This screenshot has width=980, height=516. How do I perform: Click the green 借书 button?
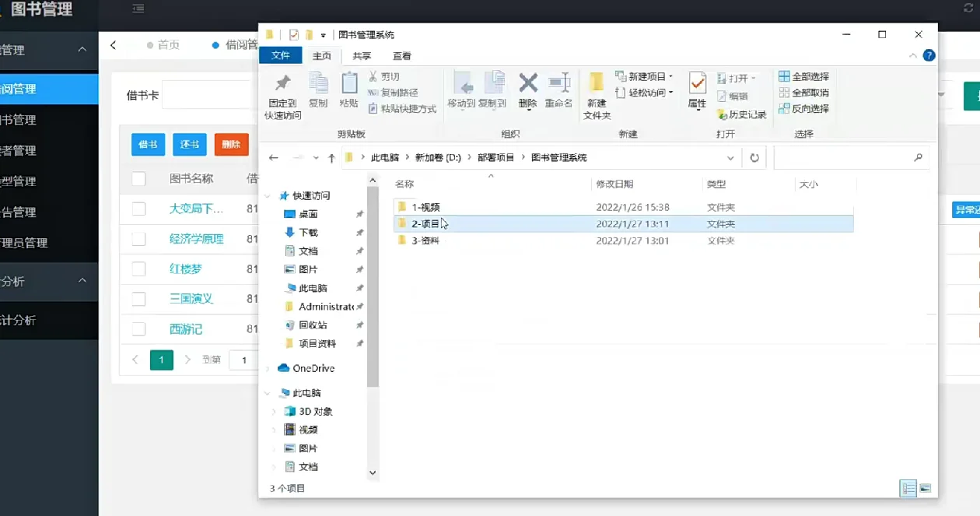(148, 144)
